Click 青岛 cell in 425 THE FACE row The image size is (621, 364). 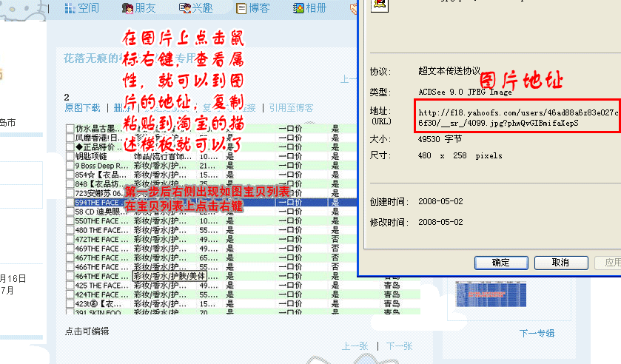(x=392, y=285)
